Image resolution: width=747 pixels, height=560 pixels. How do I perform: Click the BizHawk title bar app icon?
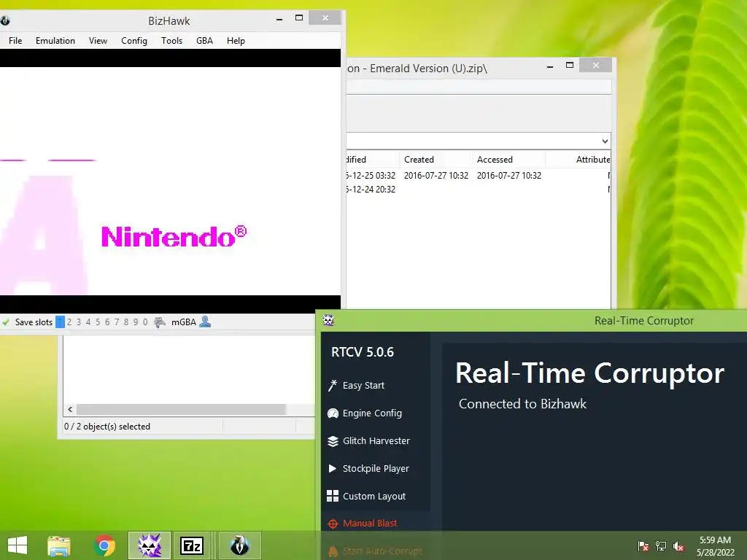pos(5,20)
